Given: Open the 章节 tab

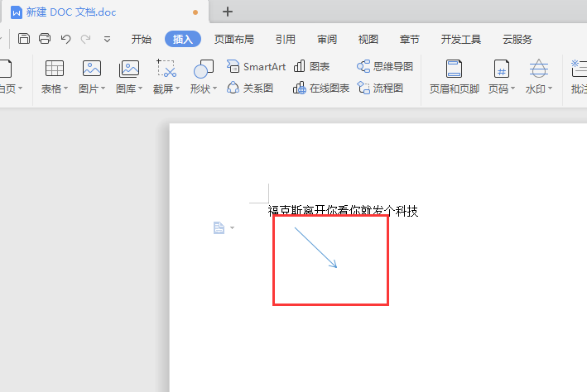Looking at the screenshot, I should [409, 39].
